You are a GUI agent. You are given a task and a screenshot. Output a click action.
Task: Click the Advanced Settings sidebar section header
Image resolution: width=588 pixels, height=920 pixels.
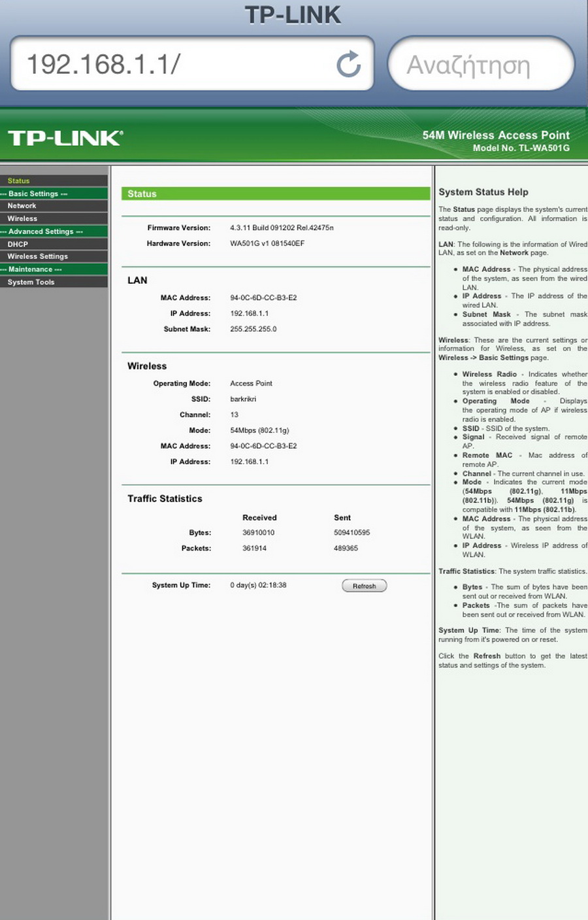pos(54,231)
